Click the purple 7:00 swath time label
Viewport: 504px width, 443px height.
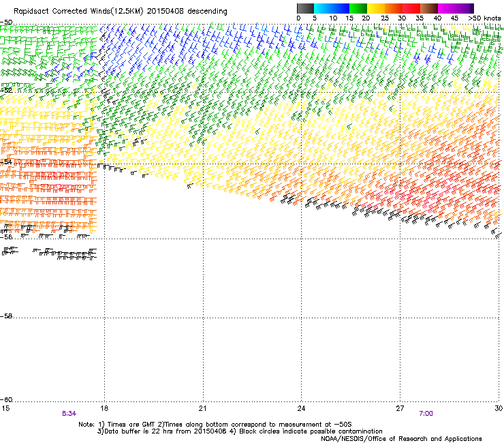[x=426, y=414]
